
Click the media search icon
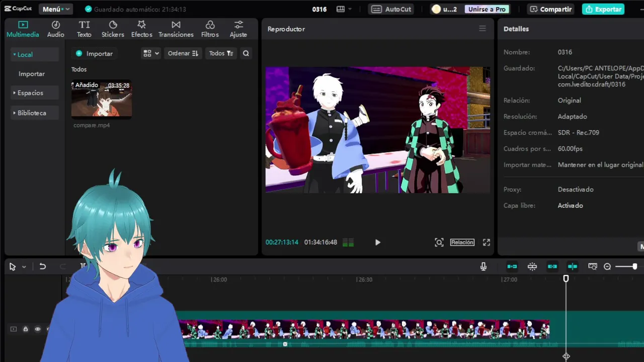pos(246,53)
